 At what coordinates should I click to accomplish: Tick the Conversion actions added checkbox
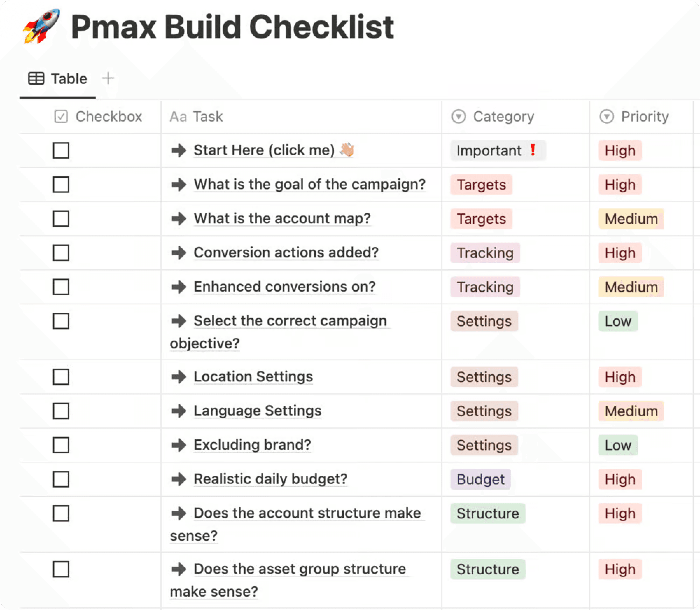[x=61, y=253]
